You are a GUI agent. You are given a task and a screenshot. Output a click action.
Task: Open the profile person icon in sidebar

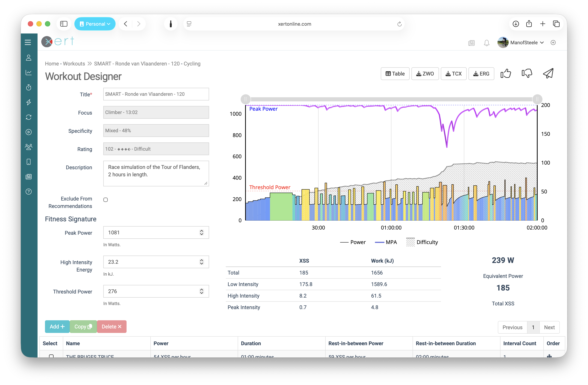(29, 58)
